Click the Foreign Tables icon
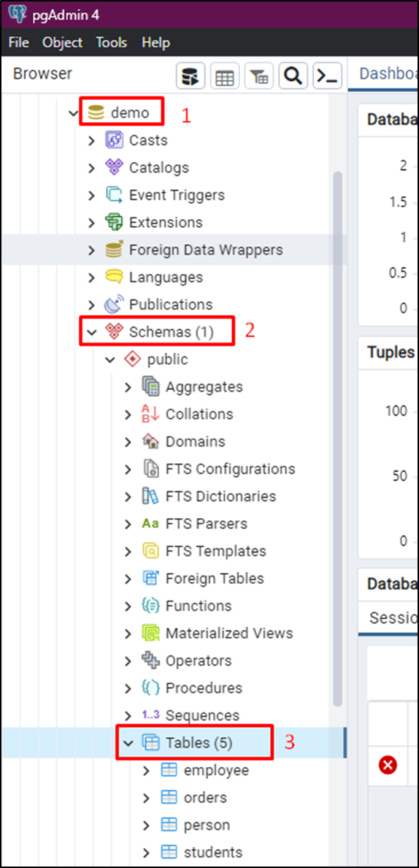419x868 pixels. point(150,579)
